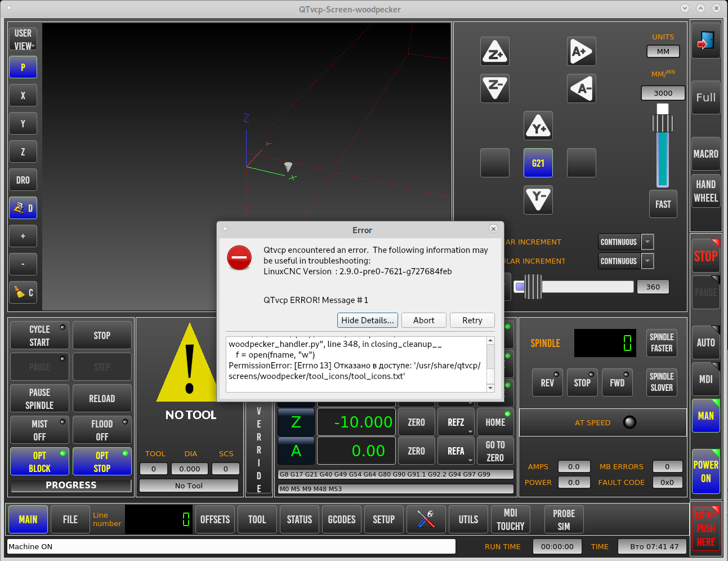Toggle dimensions D view button

coord(23,208)
